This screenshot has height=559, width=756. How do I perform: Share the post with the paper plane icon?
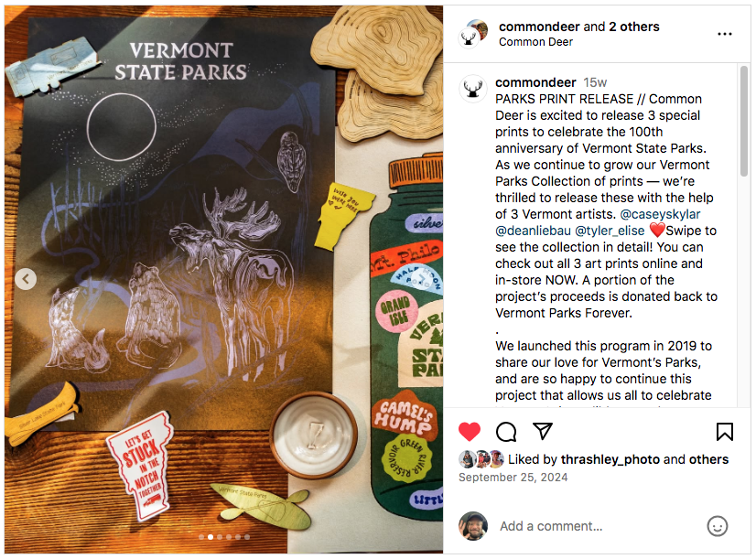tap(543, 431)
